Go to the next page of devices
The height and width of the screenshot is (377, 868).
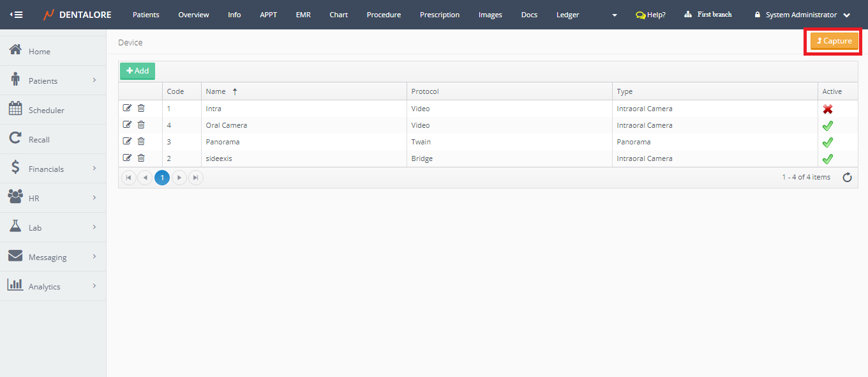(179, 178)
